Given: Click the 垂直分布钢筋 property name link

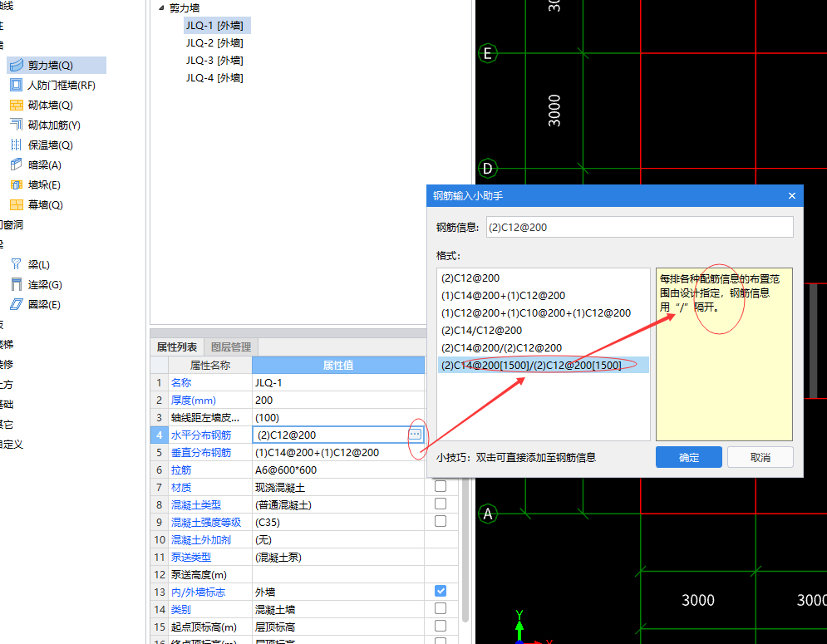Looking at the screenshot, I should coord(201,452).
